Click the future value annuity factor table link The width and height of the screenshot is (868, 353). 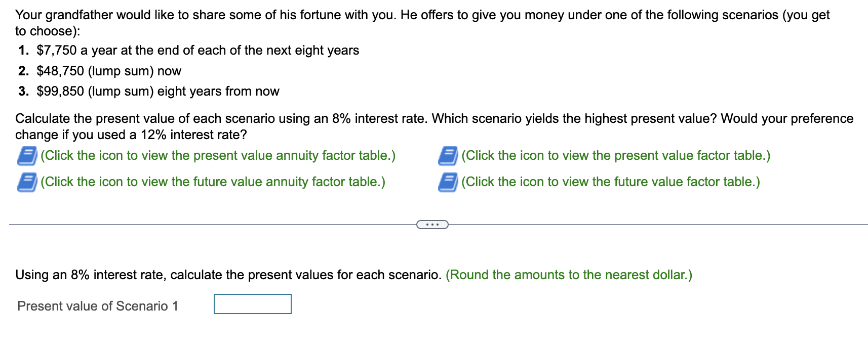coord(213,182)
